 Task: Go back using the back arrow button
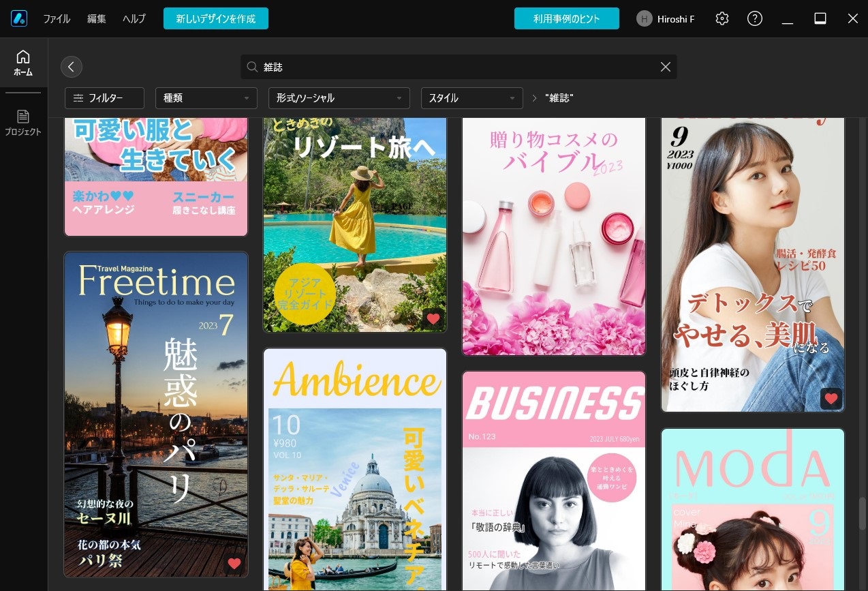[72, 67]
